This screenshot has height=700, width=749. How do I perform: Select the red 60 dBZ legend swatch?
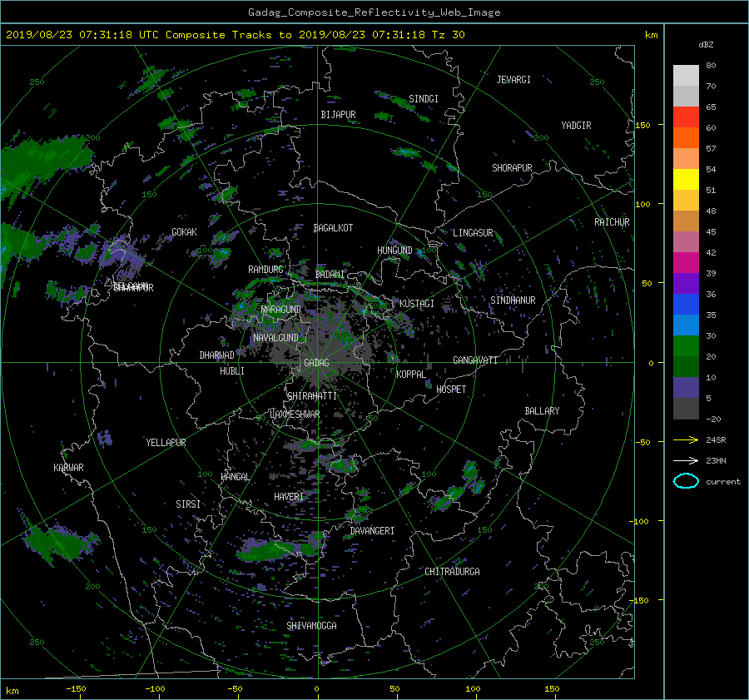(686, 117)
